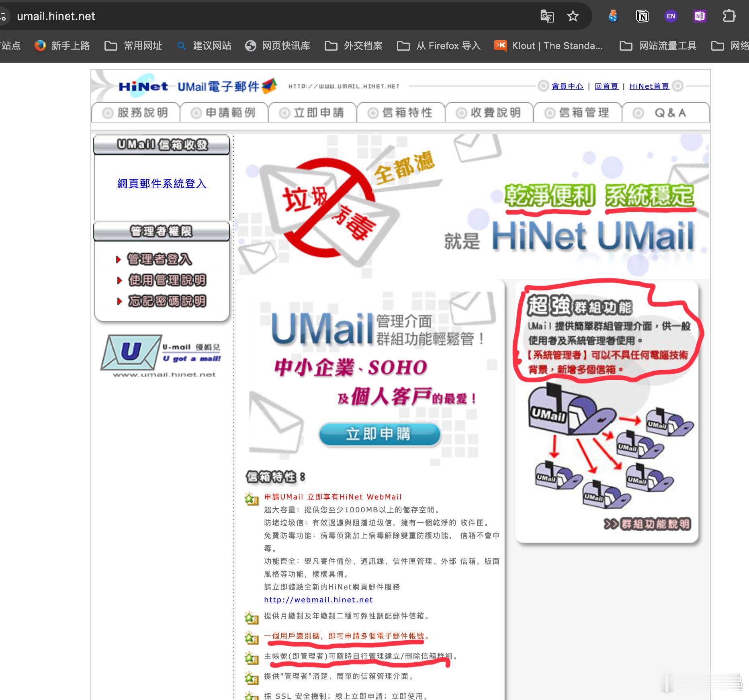Click the 回首頁 link

tap(606, 86)
